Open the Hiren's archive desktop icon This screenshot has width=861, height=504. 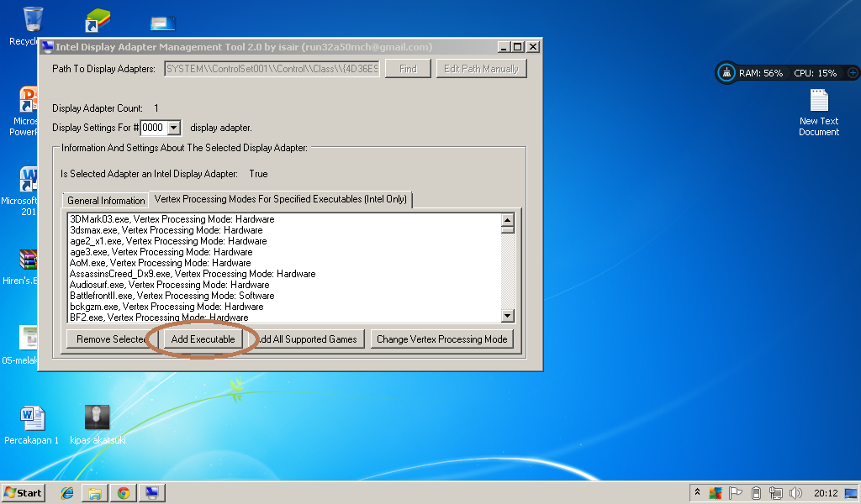pyautogui.click(x=28, y=260)
